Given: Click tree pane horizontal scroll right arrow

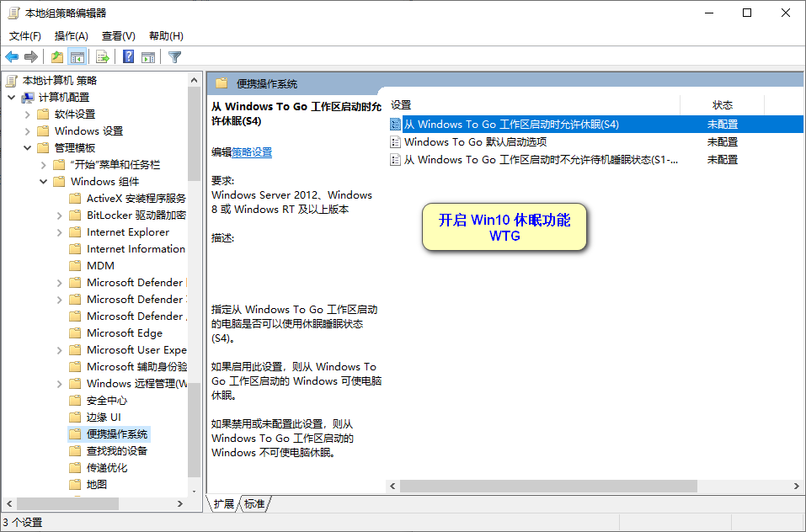Looking at the screenshot, I should pyautogui.click(x=180, y=503).
